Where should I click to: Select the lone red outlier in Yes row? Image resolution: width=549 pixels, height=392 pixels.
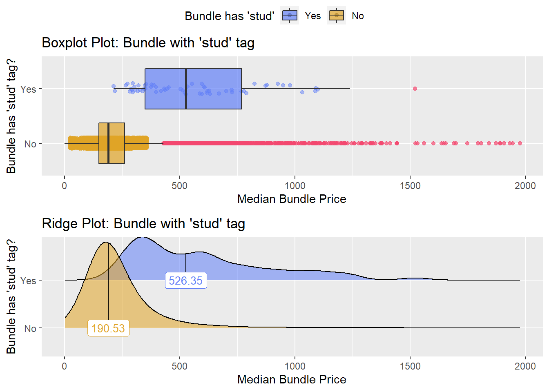[x=415, y=89]
